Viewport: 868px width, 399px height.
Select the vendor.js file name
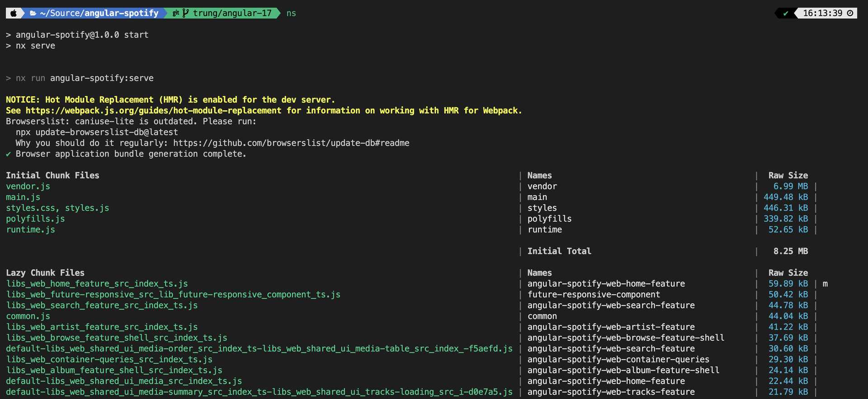[x=28, y=186]
